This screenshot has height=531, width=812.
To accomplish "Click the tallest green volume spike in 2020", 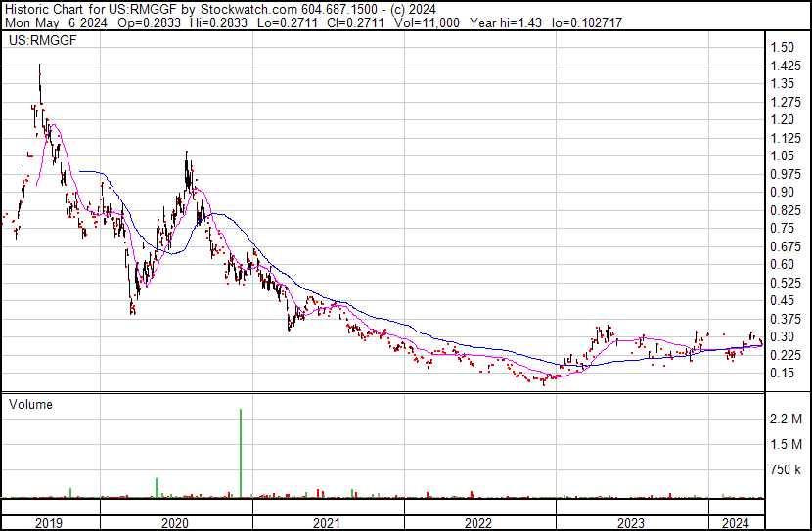I will click(x=241, y=453).
